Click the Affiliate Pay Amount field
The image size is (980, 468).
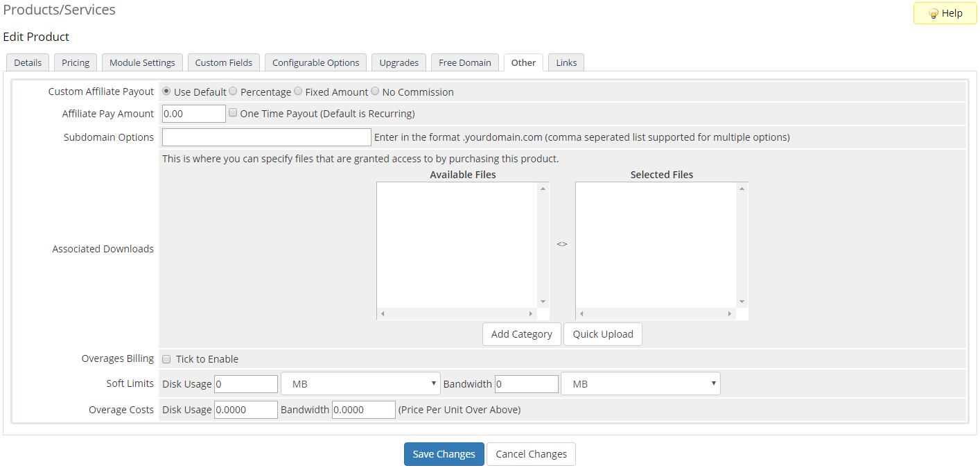point(194,114)
